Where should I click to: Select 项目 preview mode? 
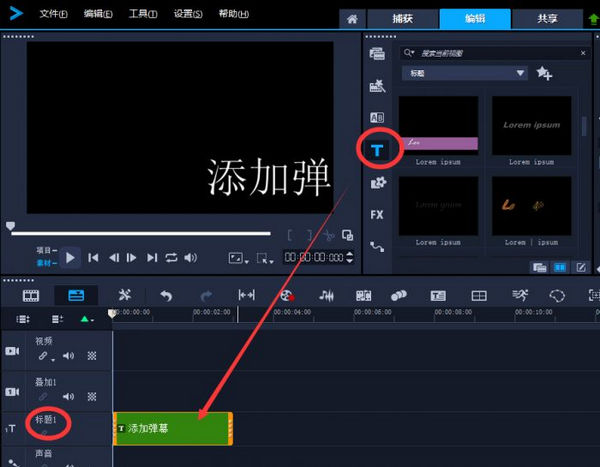click(x=47, y=250)
